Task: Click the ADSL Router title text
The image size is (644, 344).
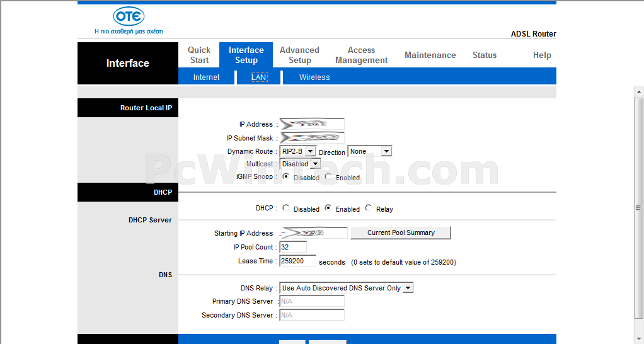Action: coord(534,34)
